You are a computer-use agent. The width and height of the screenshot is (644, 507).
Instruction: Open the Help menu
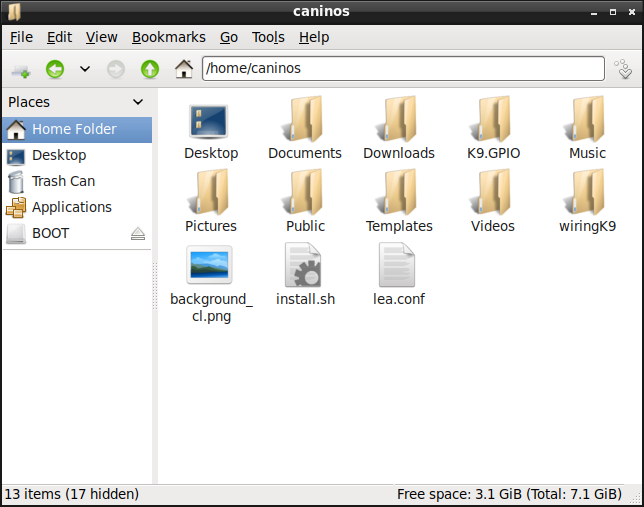(x=314, y=37)
